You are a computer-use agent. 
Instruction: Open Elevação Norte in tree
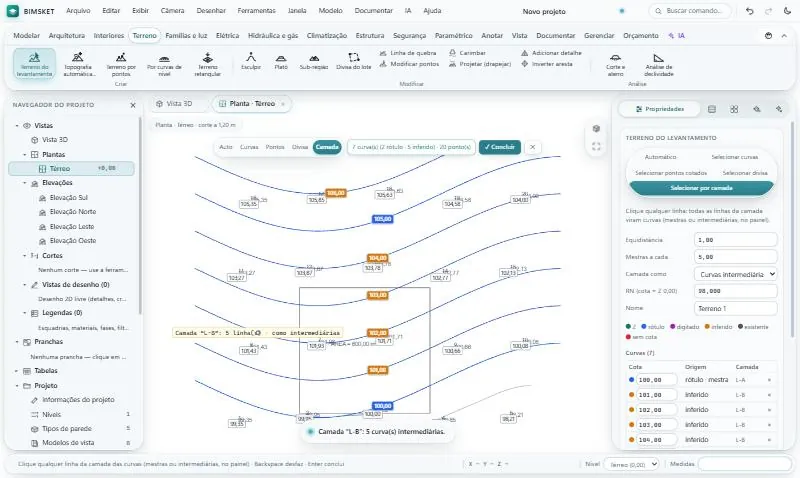73,212
